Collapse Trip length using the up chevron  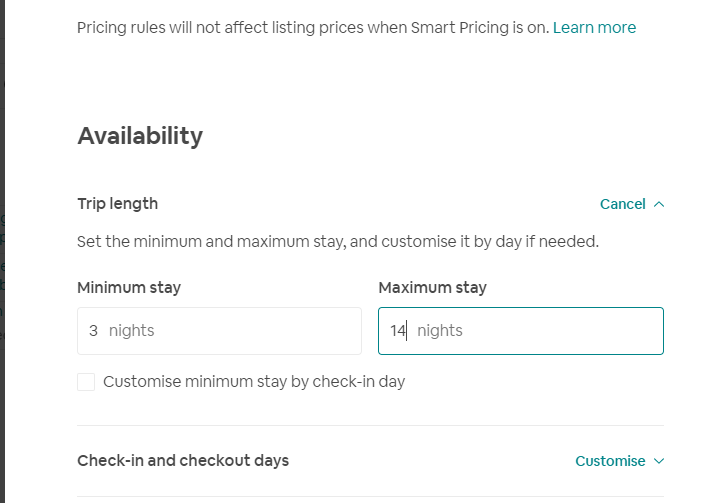(x=659, y=204)
